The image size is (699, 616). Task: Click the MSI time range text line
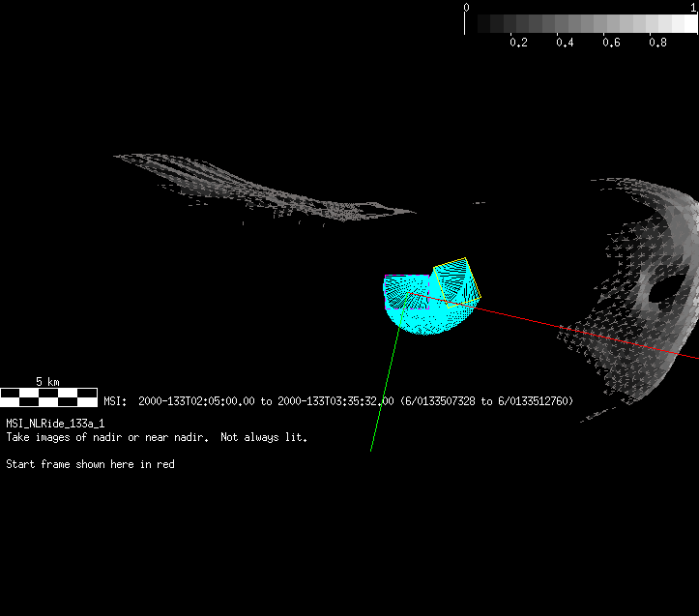(x=338, y=401)
